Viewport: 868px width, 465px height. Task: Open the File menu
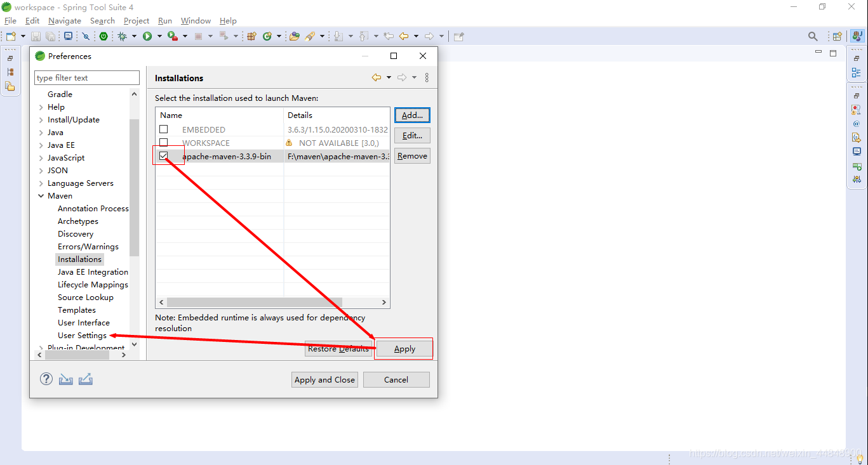pos(10,21)
